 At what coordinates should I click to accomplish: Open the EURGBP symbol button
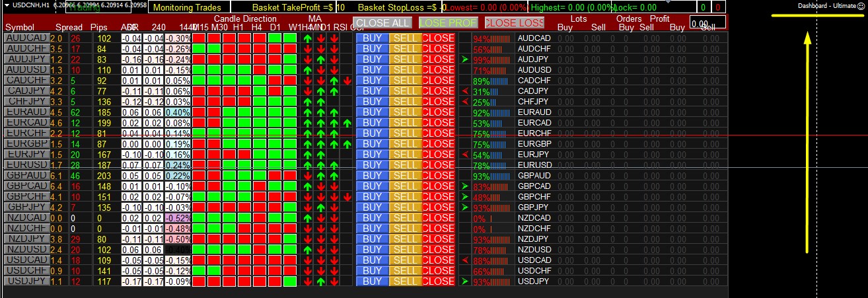point(26,144)
